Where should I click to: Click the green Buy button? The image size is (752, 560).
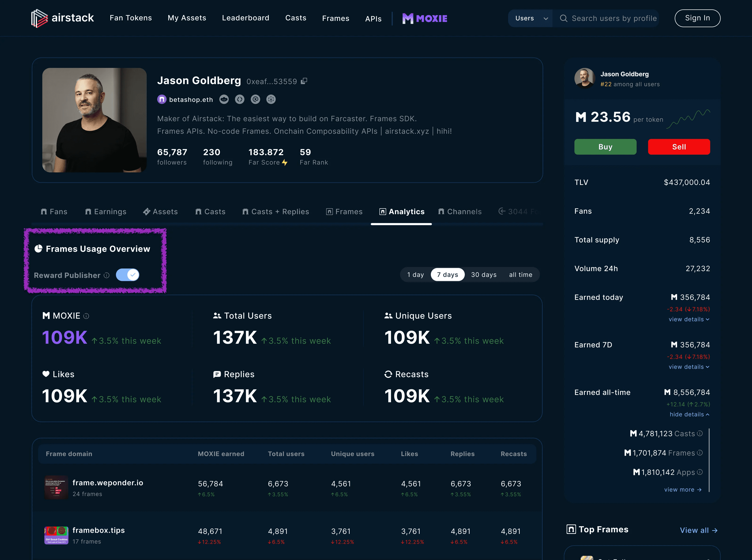[x=605, y=147]
